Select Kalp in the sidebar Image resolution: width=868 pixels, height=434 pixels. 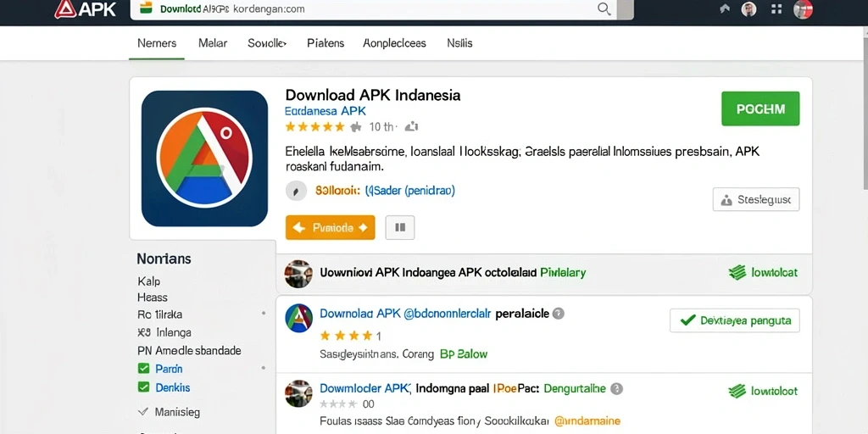click(148, 281)
